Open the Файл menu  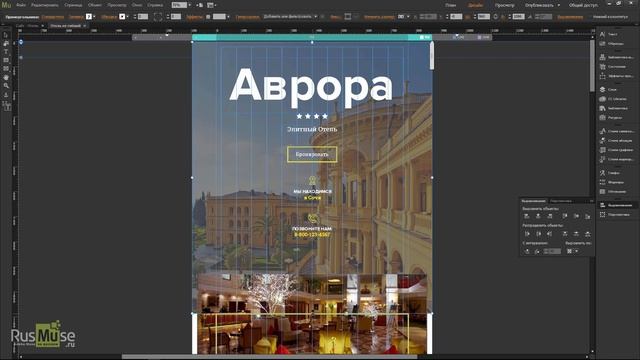coord(20,5)
